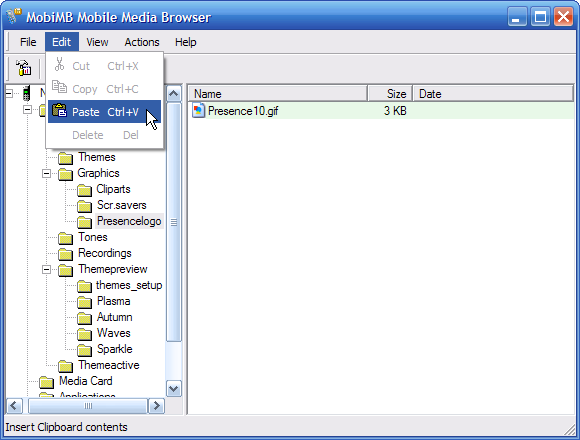Sort files by the Date column header
Image resolution: width=580 pixels, height=440 pixels.
[x=493, y=94]
